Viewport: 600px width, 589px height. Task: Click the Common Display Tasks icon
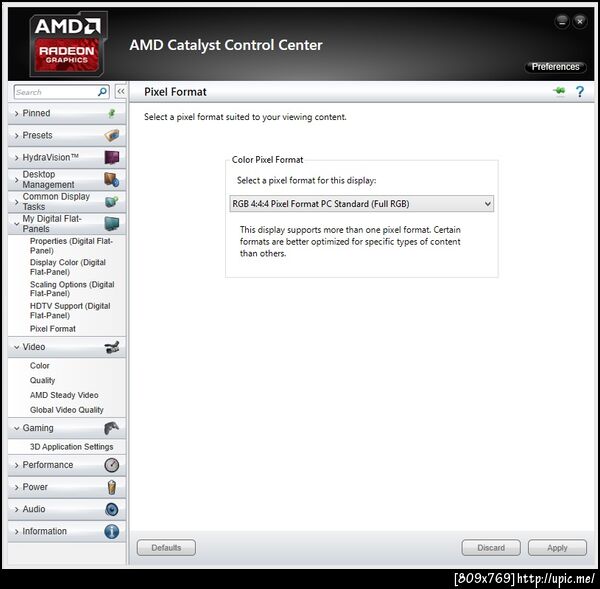[112, 201]
